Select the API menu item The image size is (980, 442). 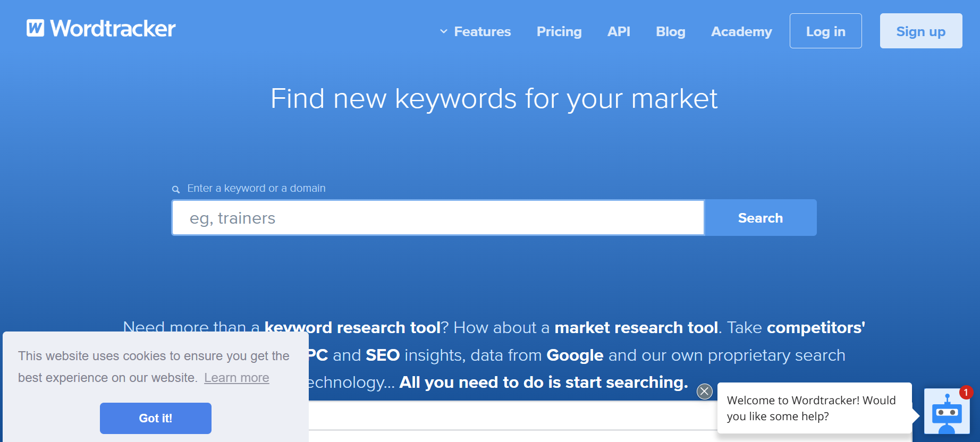(x=618, y=31)
